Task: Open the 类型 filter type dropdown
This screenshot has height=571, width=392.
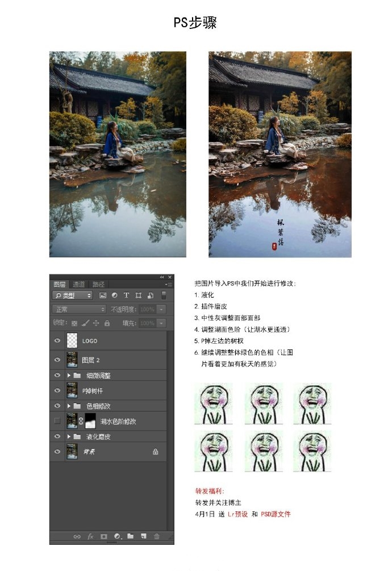Action: point(72,295)
